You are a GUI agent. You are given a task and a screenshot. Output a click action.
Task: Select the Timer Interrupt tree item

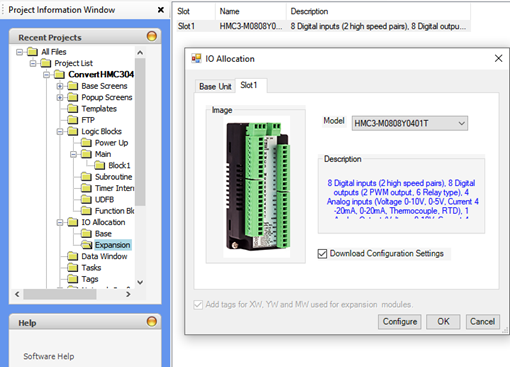114,188
